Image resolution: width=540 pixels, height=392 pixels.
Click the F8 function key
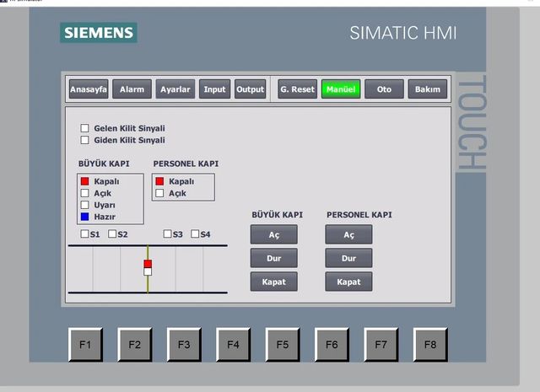[430, 345]
